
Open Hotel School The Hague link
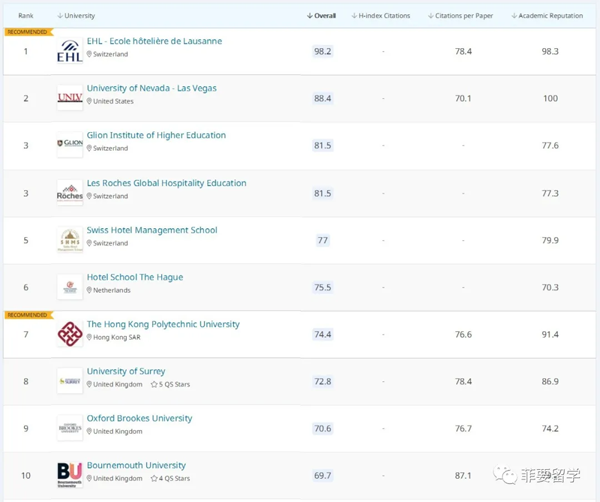(135, 277)
